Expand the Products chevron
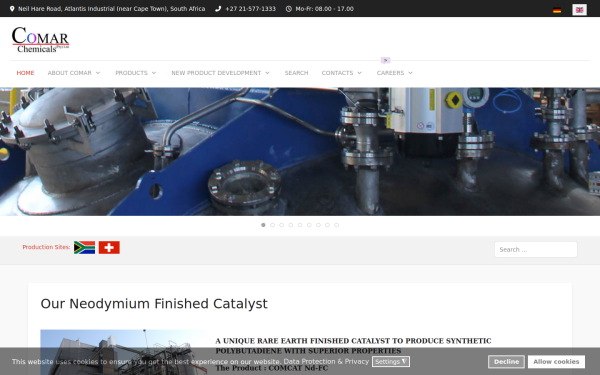The image size is (600, 375). (x=154, y=73)
